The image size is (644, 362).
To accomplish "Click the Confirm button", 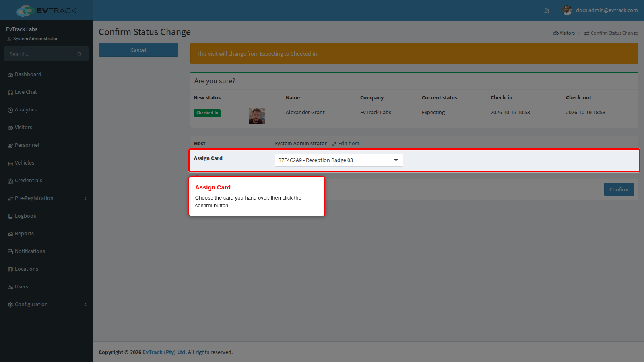I will point(619,189).
